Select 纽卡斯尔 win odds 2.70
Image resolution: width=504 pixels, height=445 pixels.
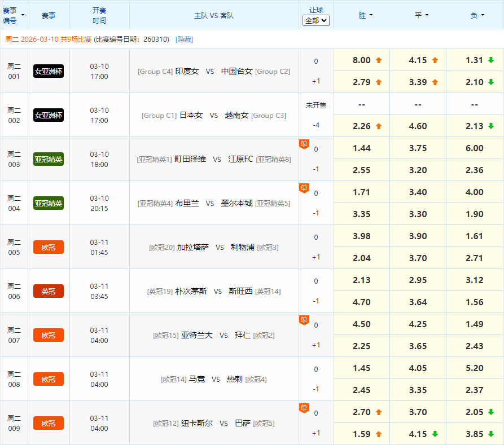tap(362, 412)
